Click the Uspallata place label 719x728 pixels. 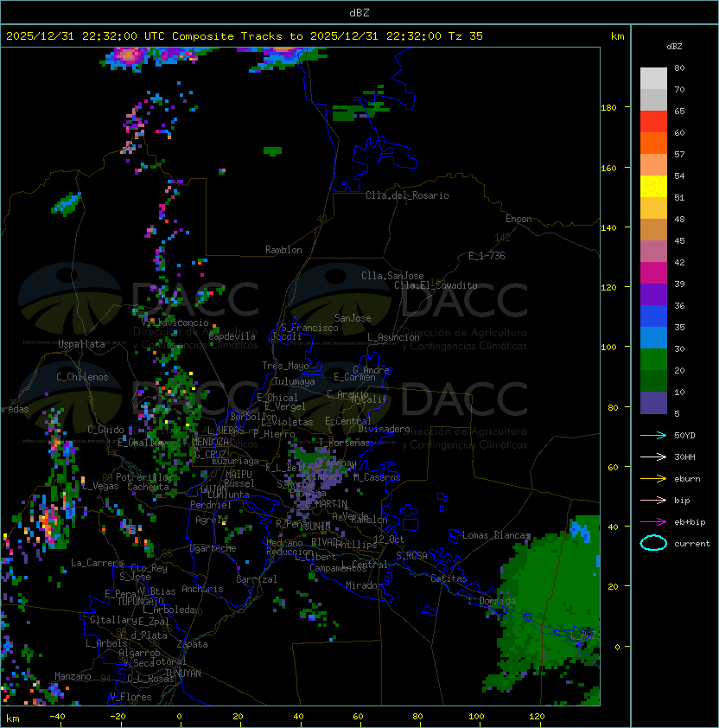click(x=81, y=344)
